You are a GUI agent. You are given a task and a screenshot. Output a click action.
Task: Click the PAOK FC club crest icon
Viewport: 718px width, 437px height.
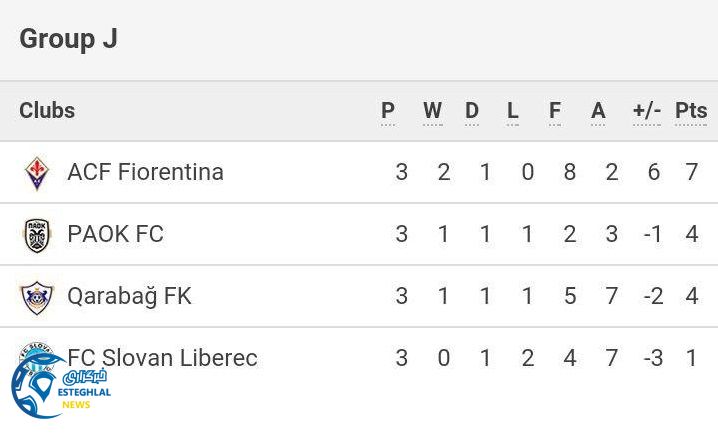click(x=37, y=235)
